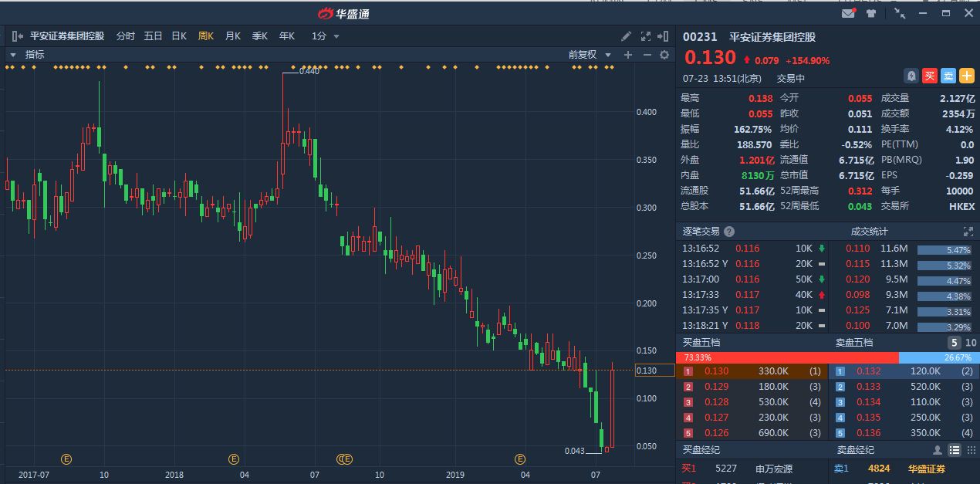
Task: Switch to 季K quarterly candlestick
Action: (x=260, y=36)
